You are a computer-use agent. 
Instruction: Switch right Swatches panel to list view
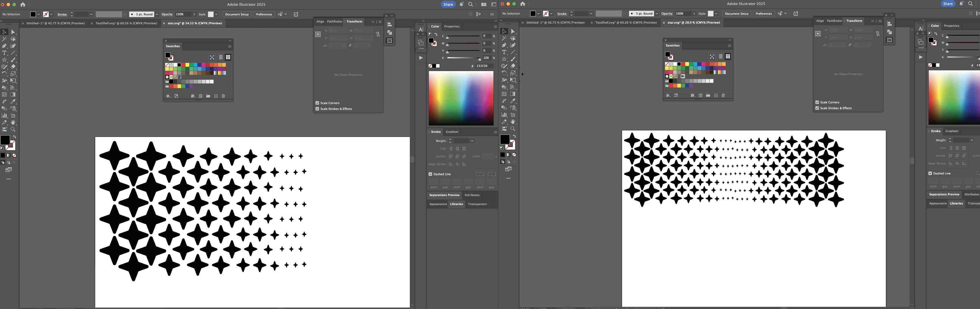click(x=720, y=56)
